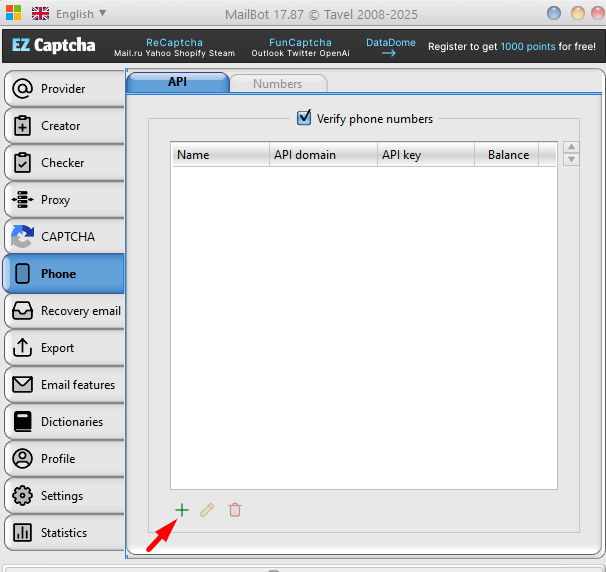The height and width of the screenshot is (572, 606).
Task: Open the Checker section
Action: click(x=65, y=163)
